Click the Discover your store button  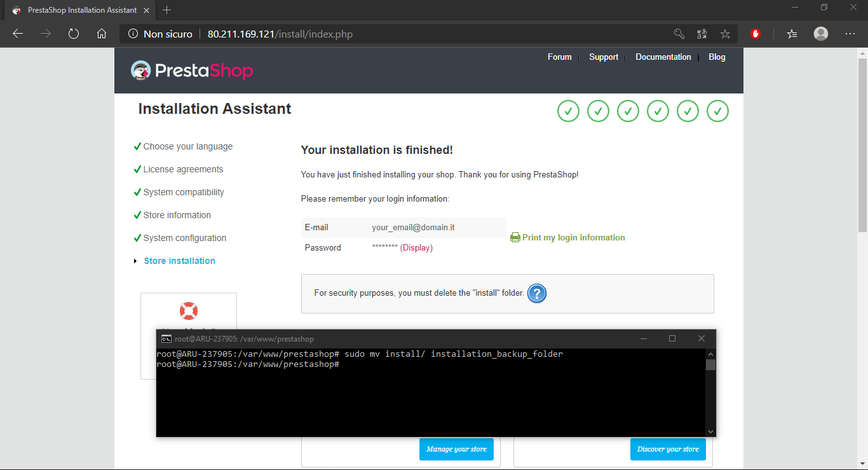click(x=668, y=449)
